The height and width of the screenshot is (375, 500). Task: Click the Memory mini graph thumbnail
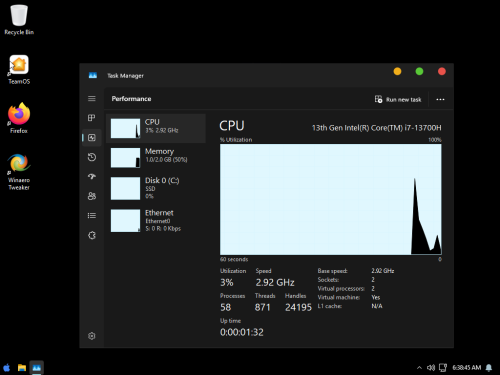tap(125, 158)
